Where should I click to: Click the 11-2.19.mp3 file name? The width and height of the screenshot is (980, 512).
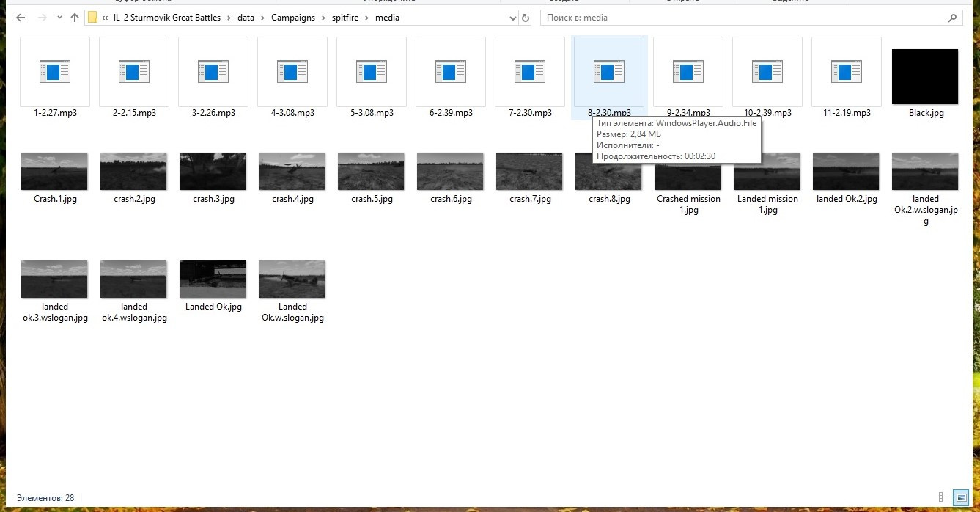847,113
